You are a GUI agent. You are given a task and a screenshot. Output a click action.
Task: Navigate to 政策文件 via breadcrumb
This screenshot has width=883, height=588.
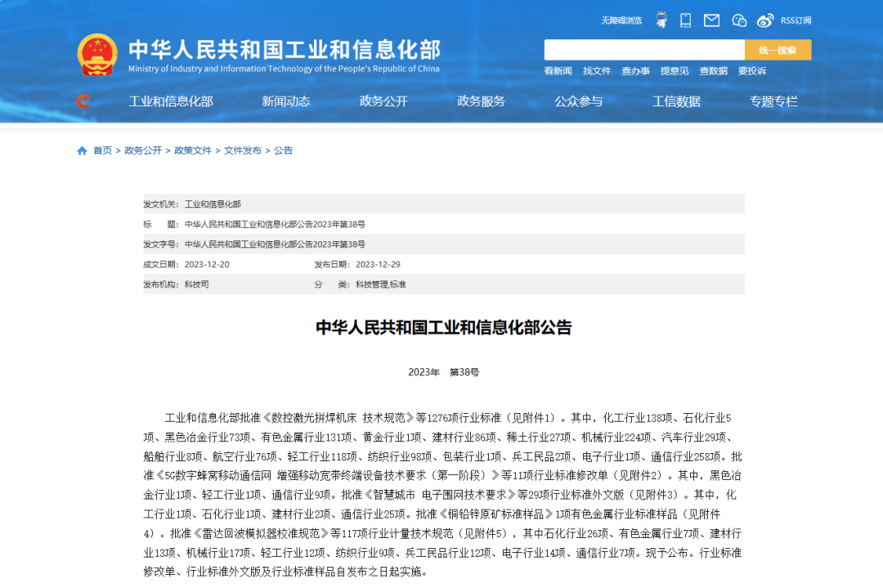192,150
